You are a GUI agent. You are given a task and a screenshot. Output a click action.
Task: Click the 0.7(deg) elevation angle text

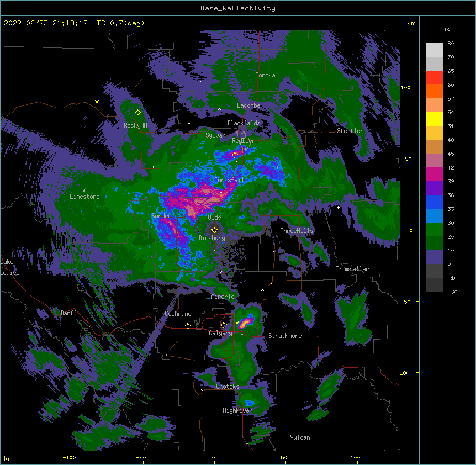(x=127, y=23)
